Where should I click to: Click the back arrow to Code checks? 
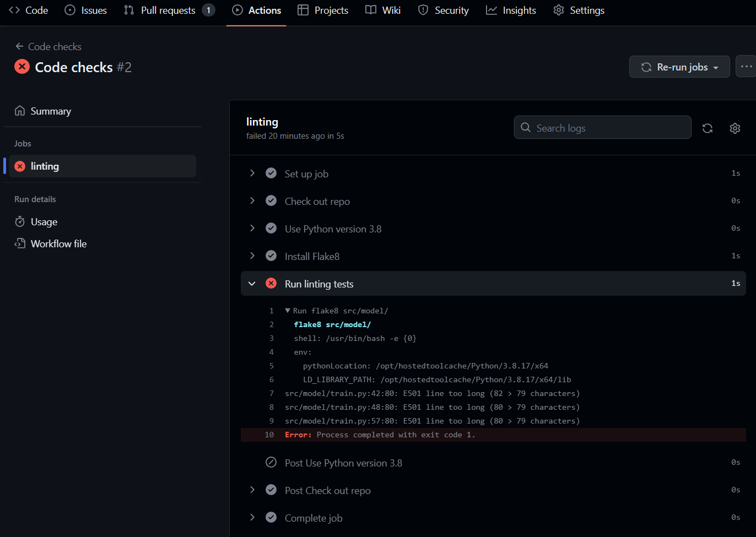(x=19, y=46)
